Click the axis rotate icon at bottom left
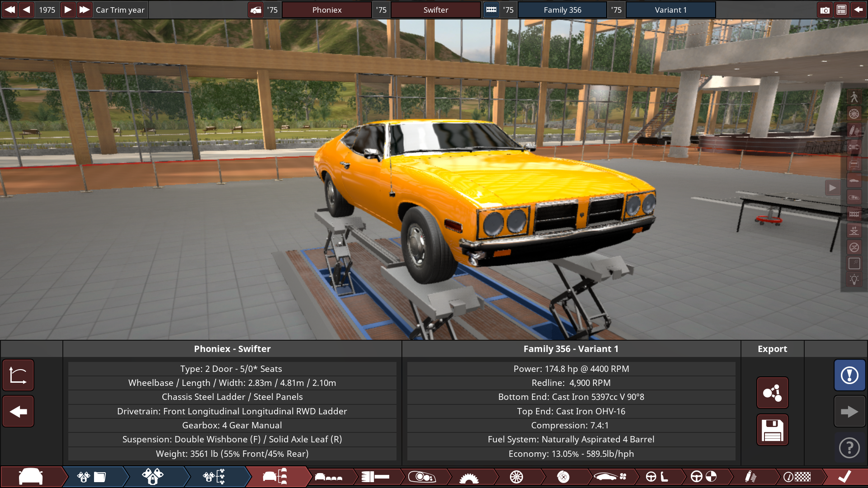This screenshot has height=488, width=868. (x=18, y=375)
